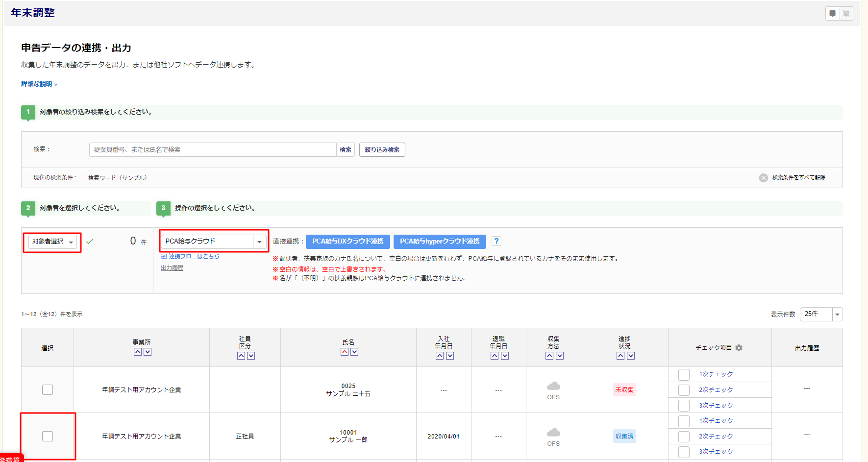Click 年調テスト用アカウント企業 in サンプル 二十五 row
The height and width of the screenshot is (462, 868).
point(142,390)
